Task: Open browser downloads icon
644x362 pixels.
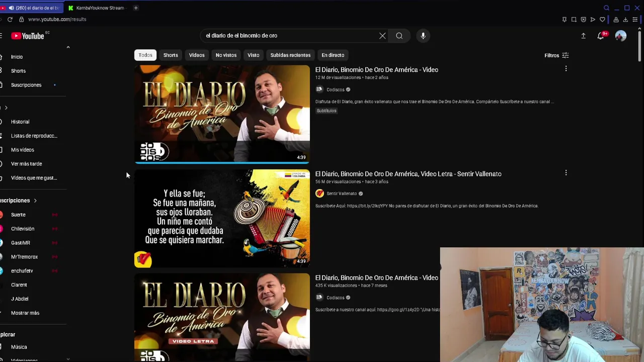Action: (x=625, y=20)
